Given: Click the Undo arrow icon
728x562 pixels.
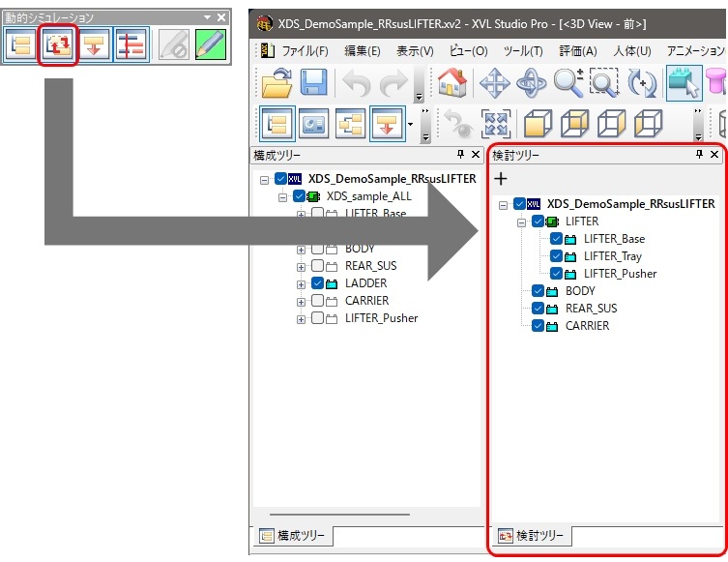Looking at the screenshot, I should 356,84.
